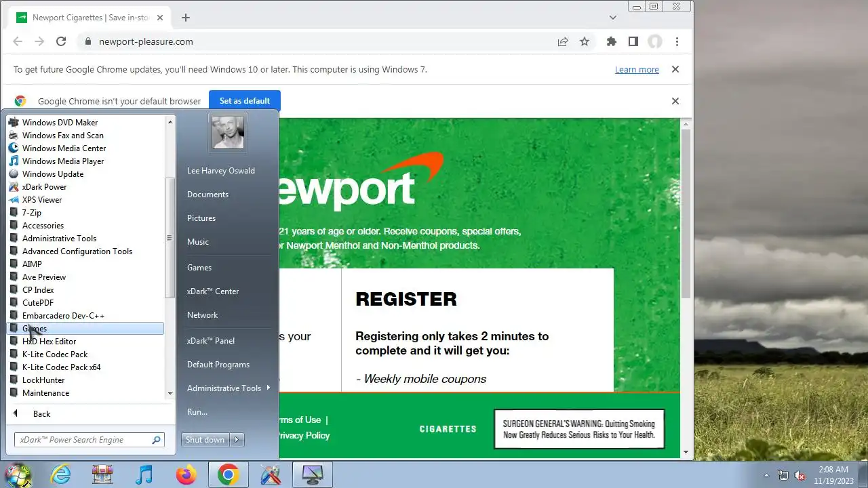This screenshot has height=488, width=868.
Task: Click the muted volume tray icon
Action: [x=800, y=475]
